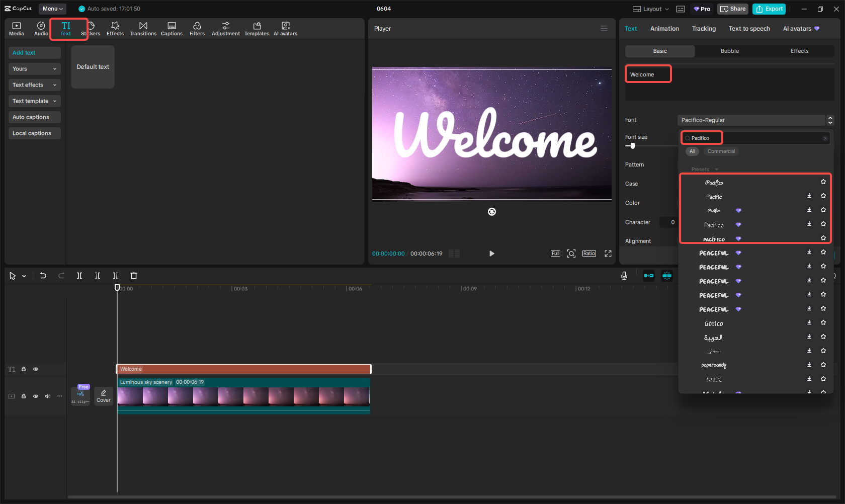
Task: Play the video in the Player
Action: point(491,254)
